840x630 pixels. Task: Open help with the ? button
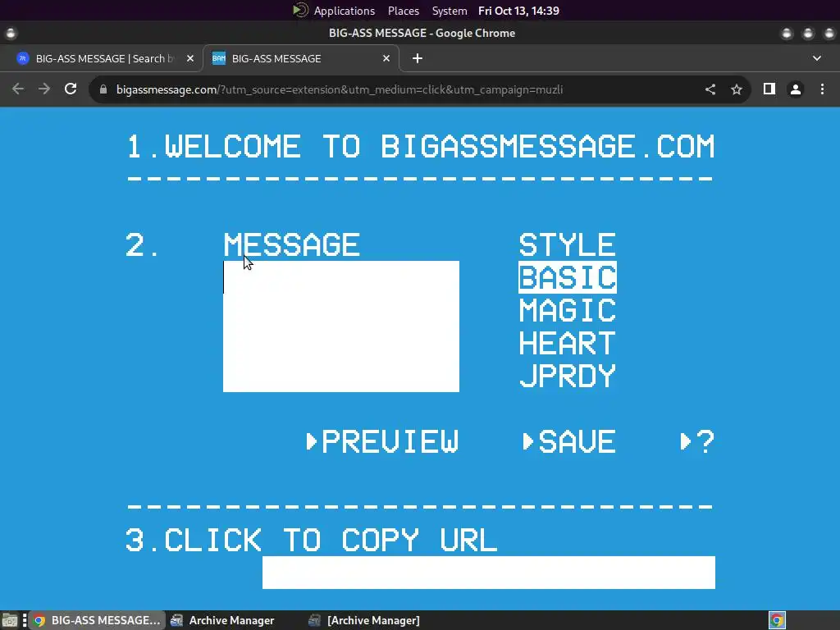coord(697,441)
